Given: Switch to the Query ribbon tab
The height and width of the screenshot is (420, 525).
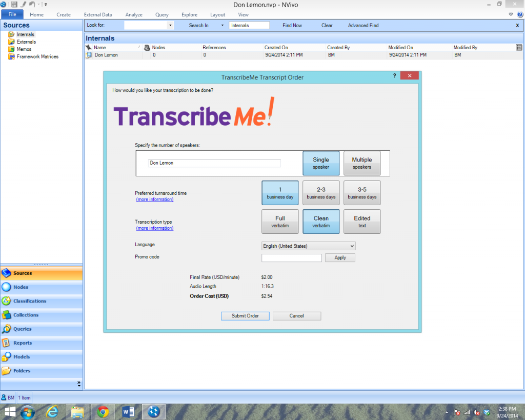Looking at the screenshot, I should [161, 15].
